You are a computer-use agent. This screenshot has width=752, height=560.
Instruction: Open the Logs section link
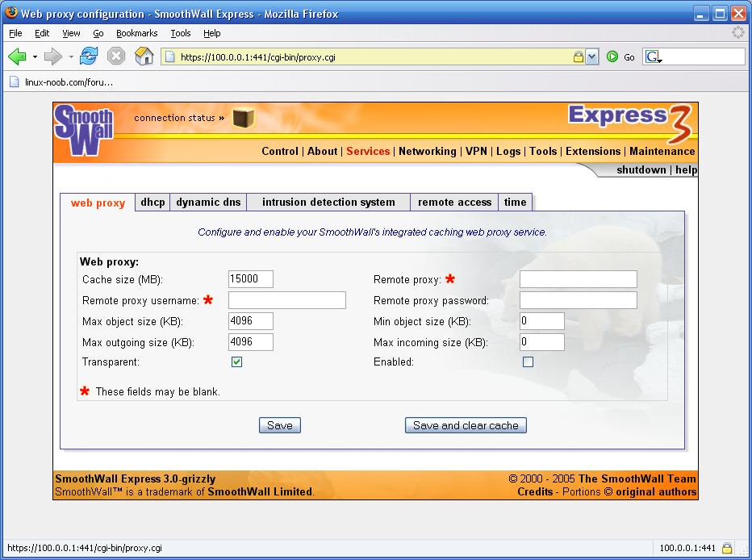508,151
